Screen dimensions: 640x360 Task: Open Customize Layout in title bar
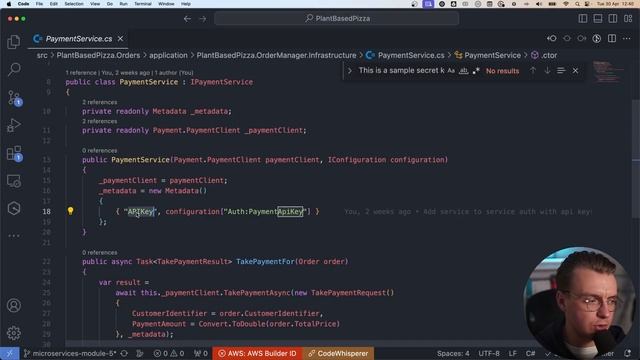(x=628, y=18)
